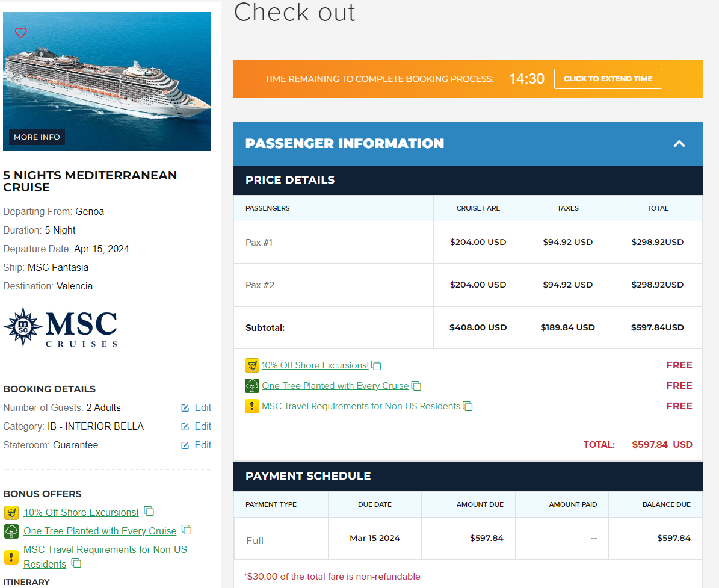Click the price table green tree icon
The height and width of the screenshot is (588, 719).
click(252, 386)
